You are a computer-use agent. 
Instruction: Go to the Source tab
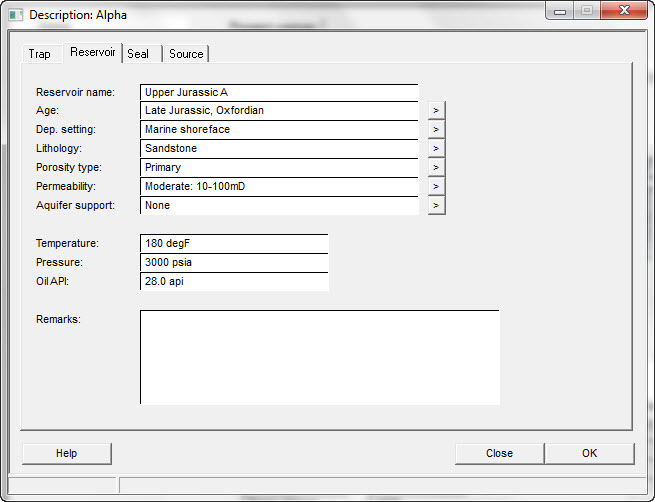pos(186,54)
